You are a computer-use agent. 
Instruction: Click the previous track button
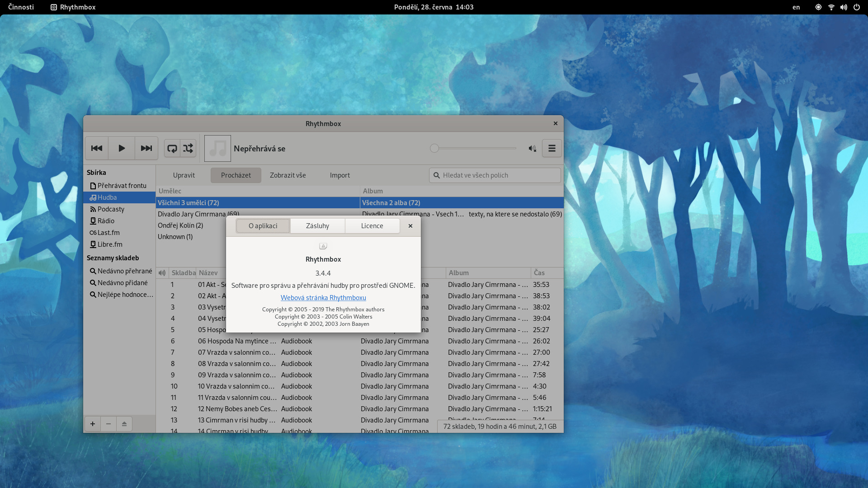tap(97, 148)
